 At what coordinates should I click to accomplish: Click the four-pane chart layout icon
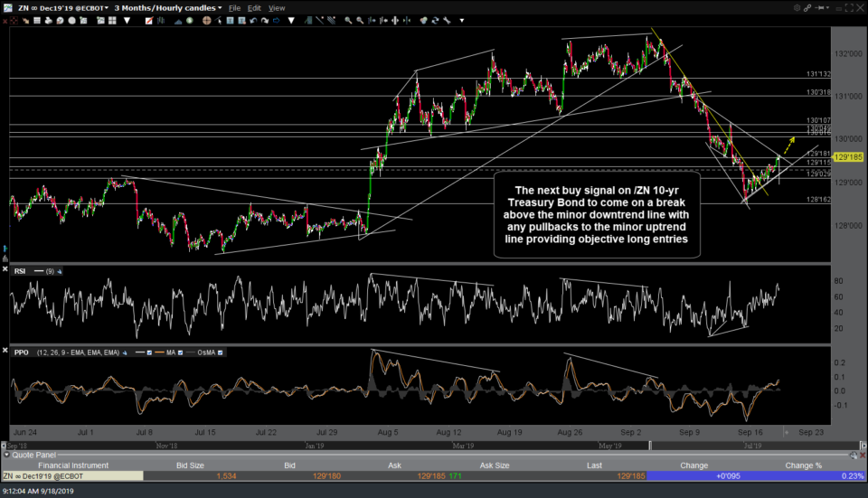click(112, 21)
